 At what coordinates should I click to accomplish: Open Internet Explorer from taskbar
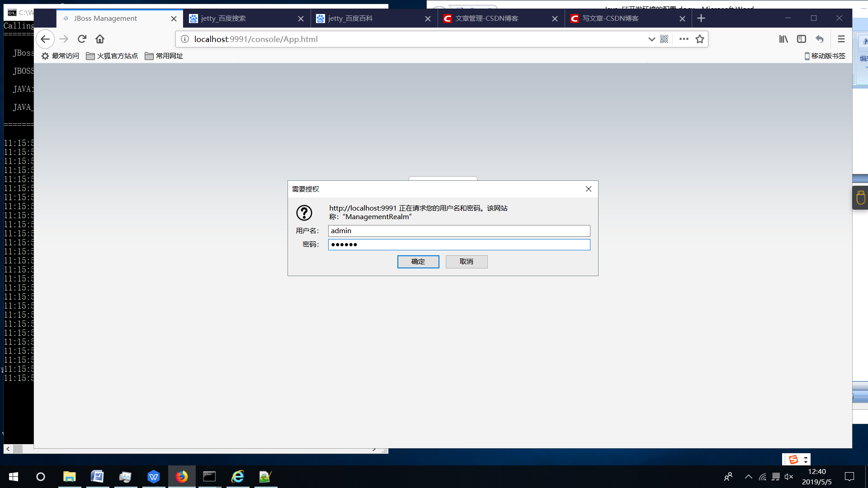point(238,477)
